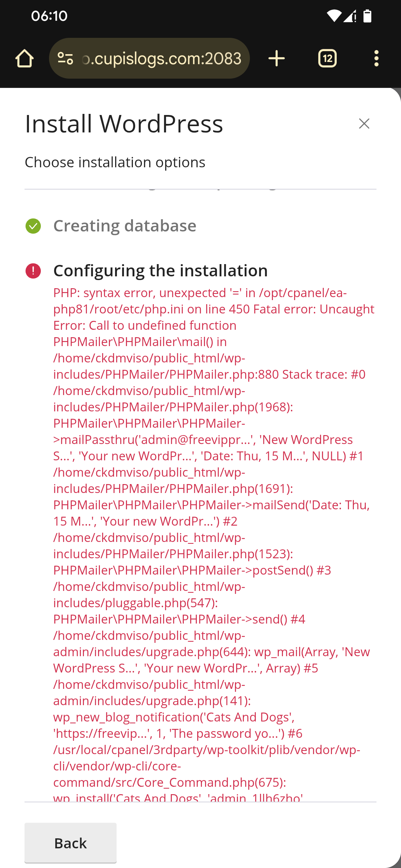Tap the Wi-Fi status icon

tap(334, 16)
